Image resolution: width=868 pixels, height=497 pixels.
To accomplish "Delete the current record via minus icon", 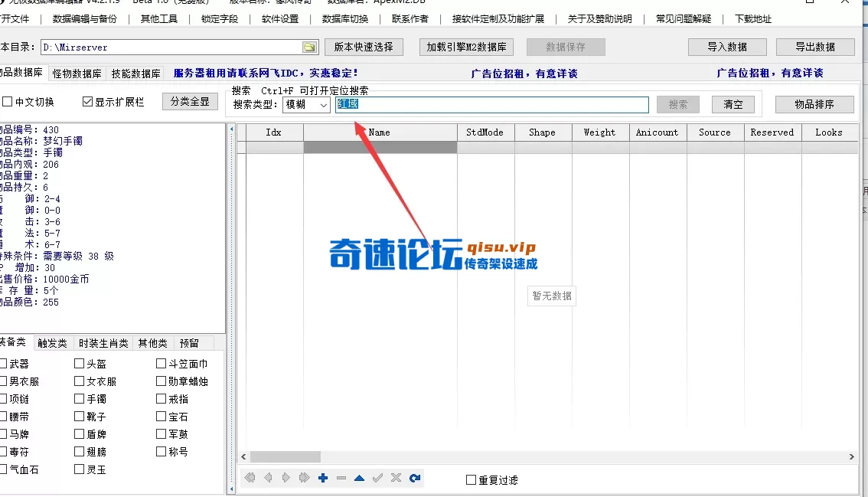I will (x=342, y=478).
